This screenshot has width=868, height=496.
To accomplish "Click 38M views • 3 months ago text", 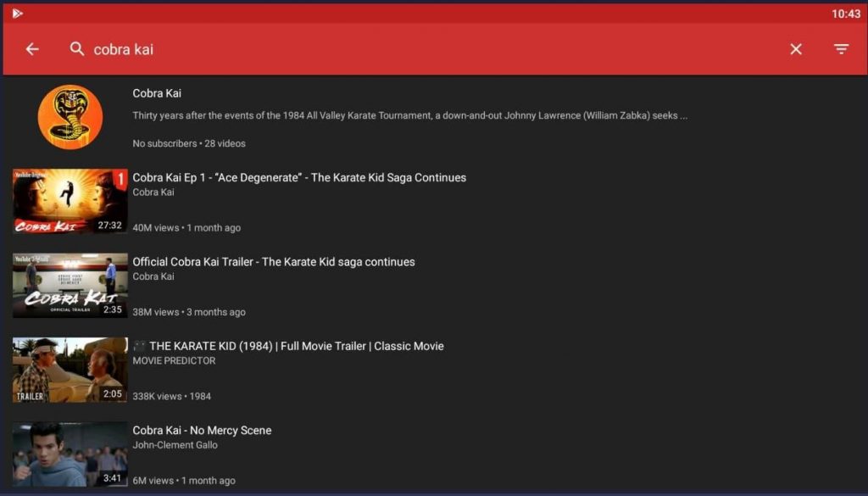I will coord(189,312).
